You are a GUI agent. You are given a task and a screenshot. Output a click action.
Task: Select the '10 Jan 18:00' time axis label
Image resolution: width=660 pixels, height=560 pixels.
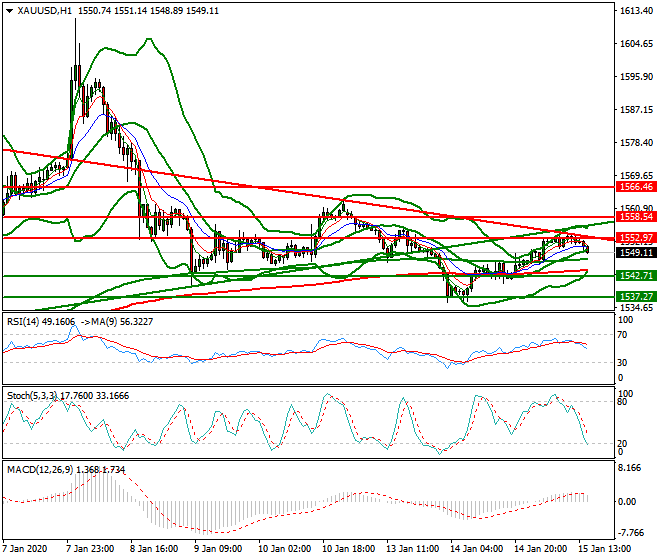tap(349, 549)
